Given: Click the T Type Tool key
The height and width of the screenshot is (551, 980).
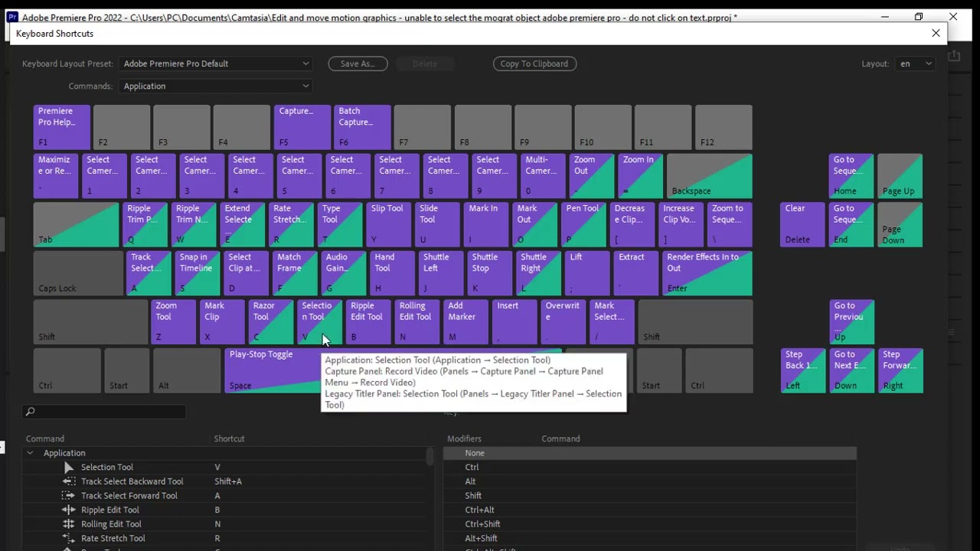Looking at the screenshot, I should coord(340,225).
